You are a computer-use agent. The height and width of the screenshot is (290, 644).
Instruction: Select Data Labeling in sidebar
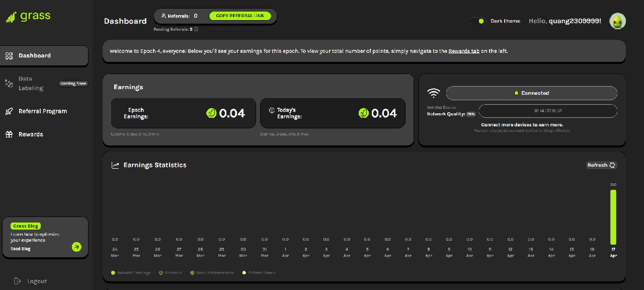point(31,83)
